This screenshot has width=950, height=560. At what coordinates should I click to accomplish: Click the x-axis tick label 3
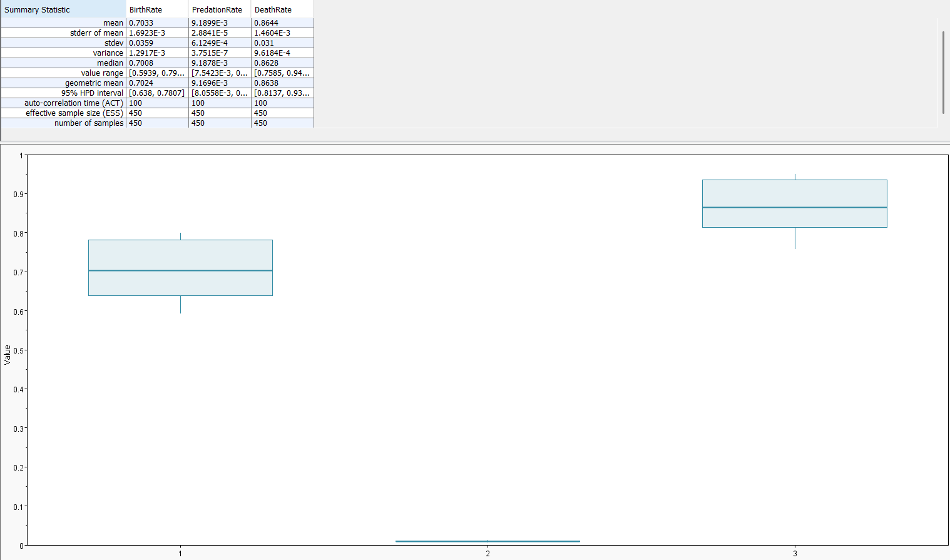coord(795,553)
